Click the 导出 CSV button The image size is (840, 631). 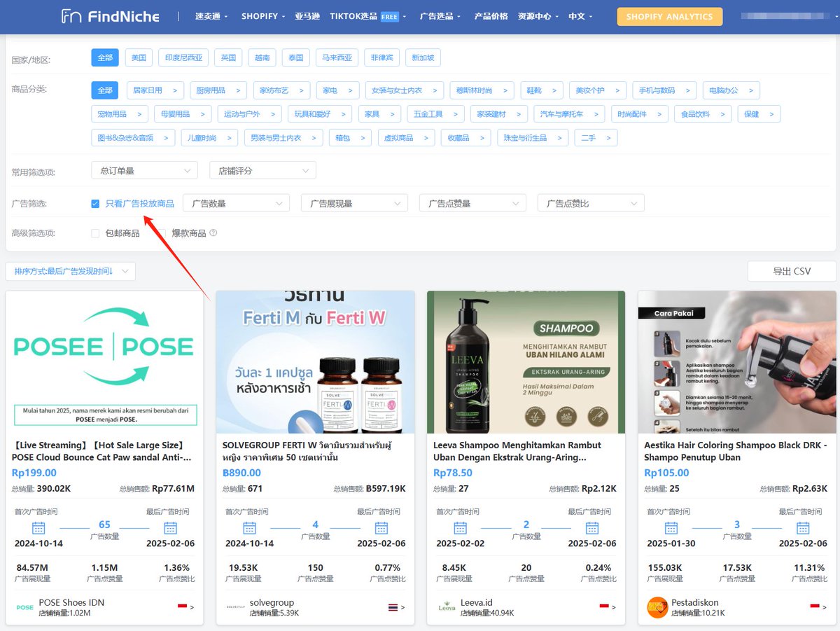point(792,271)
